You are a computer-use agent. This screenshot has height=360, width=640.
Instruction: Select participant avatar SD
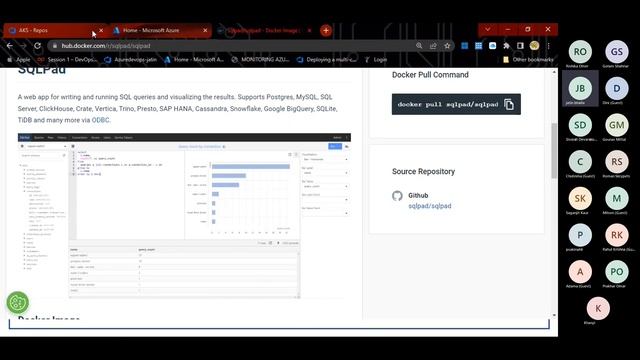click(580, 125)
